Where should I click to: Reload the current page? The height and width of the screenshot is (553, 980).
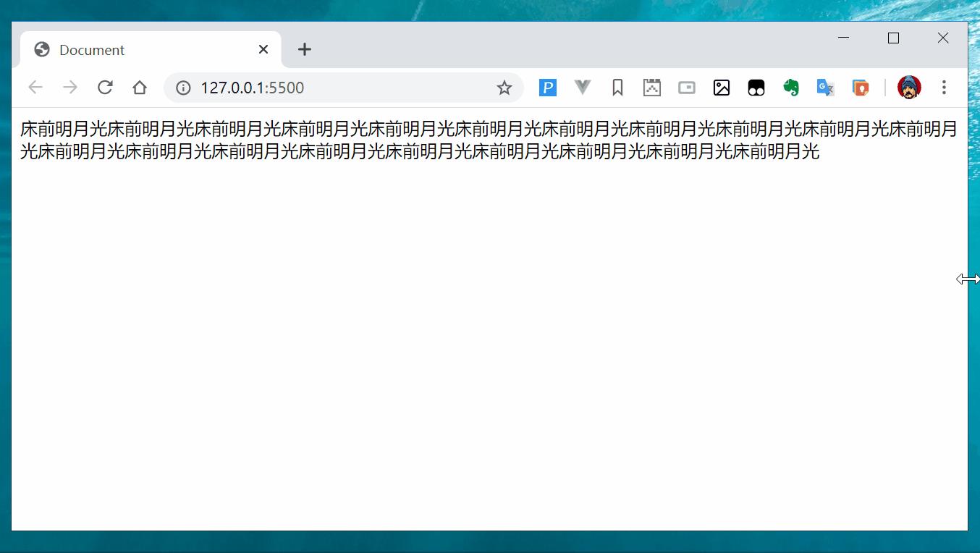pyautogui.click(x=105, y=87)
